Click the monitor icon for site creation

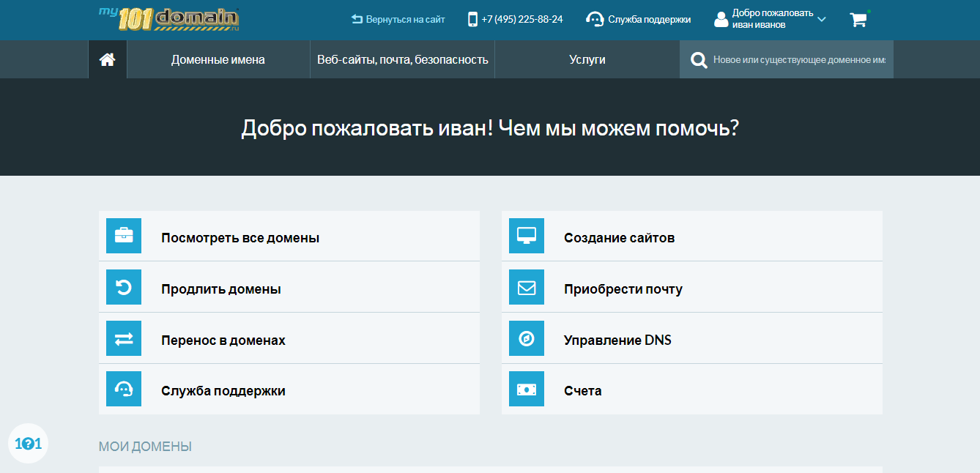[527, 236]
